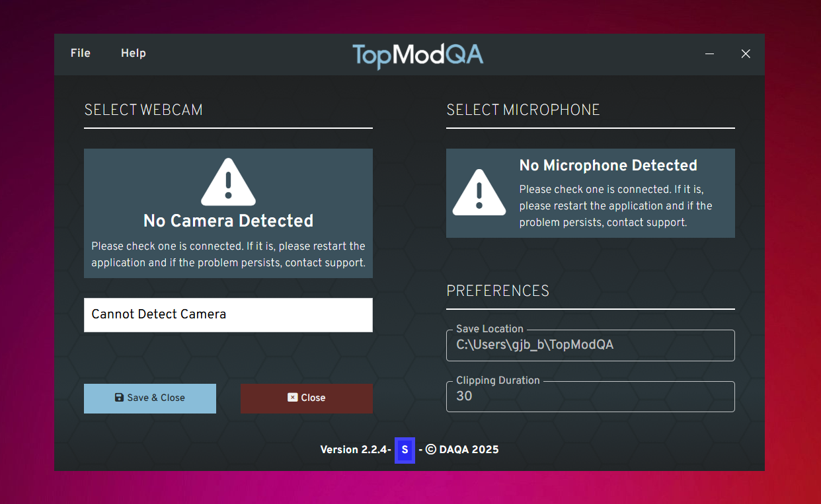Select the Preferences section heading

498,291
